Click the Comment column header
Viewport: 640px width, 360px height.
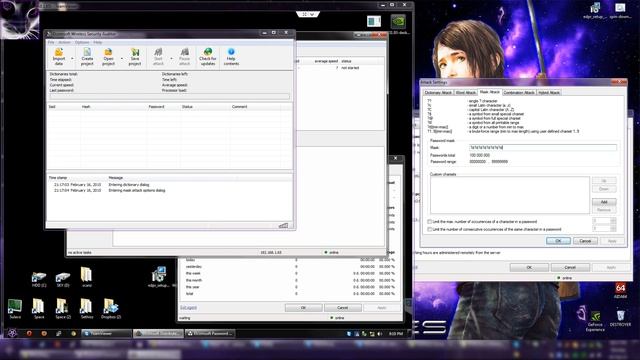tap(256, 107)
